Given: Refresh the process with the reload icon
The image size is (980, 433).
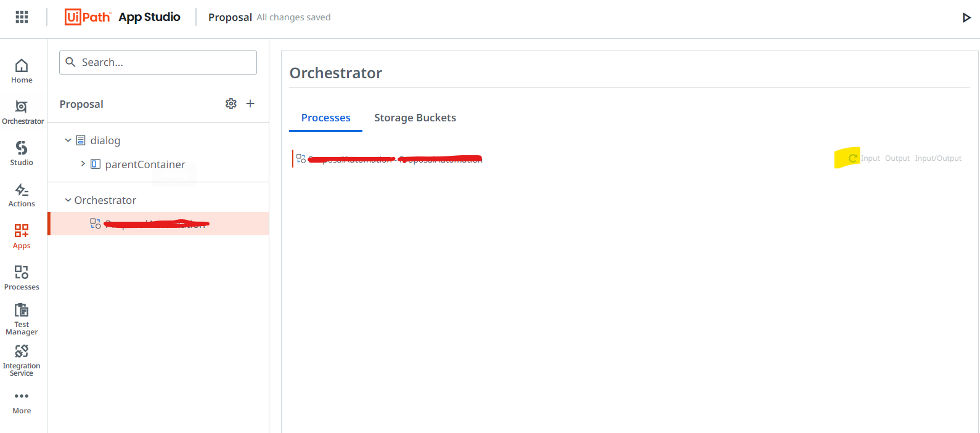Looking at the screenshot, I should (x=853, y=158).
